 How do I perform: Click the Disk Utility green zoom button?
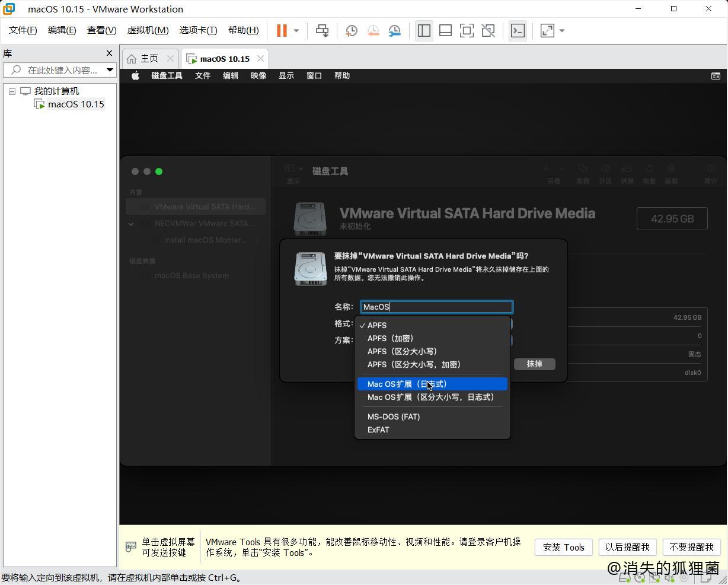pyautogui.click(x=159, y=171)
